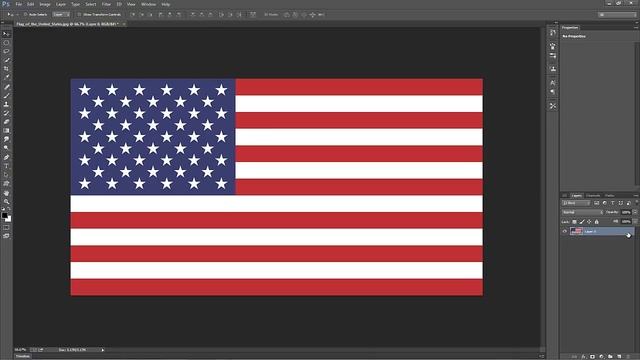Select the Gradient tool
640x360 pixels.
6,130
